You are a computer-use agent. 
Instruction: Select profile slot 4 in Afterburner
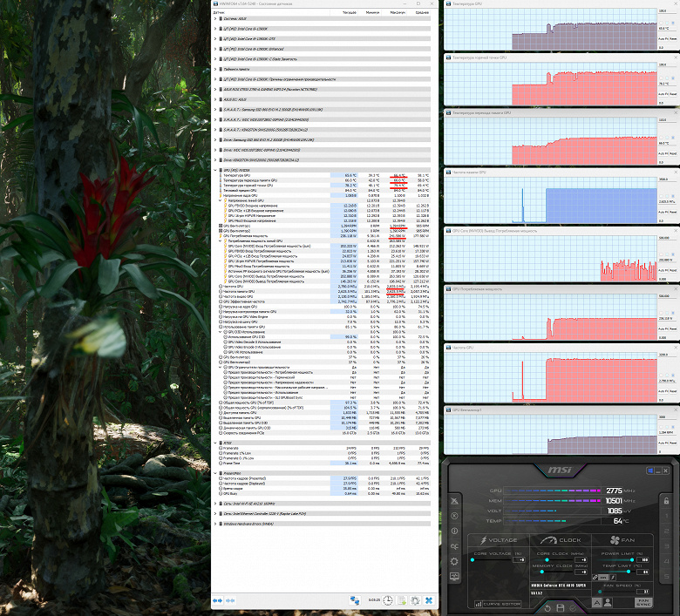coord(667,561)
